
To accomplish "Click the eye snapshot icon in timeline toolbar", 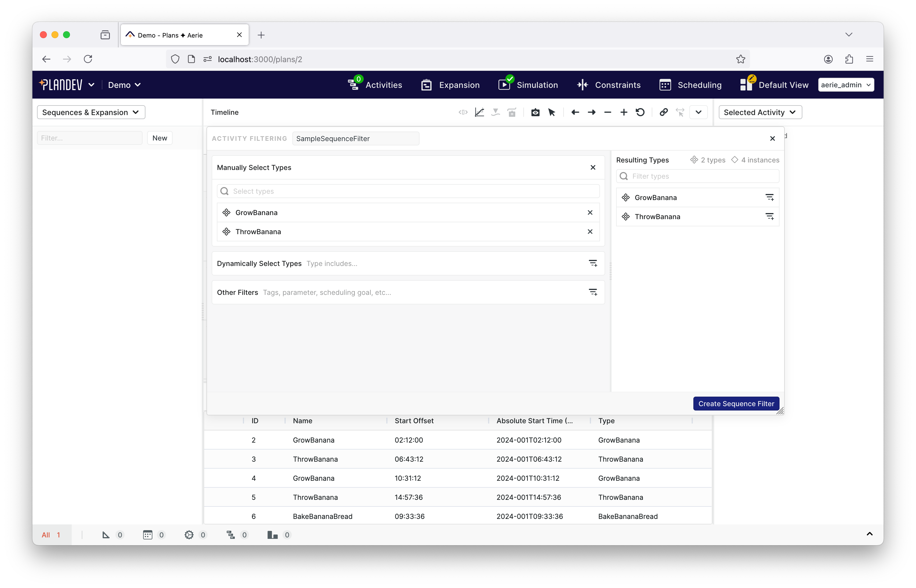I will 535,112.
